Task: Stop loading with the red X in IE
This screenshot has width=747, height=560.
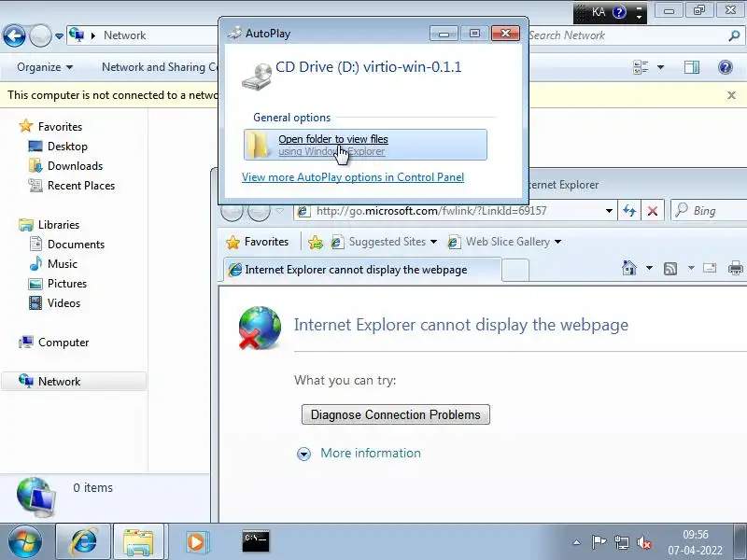Action: 653,211
